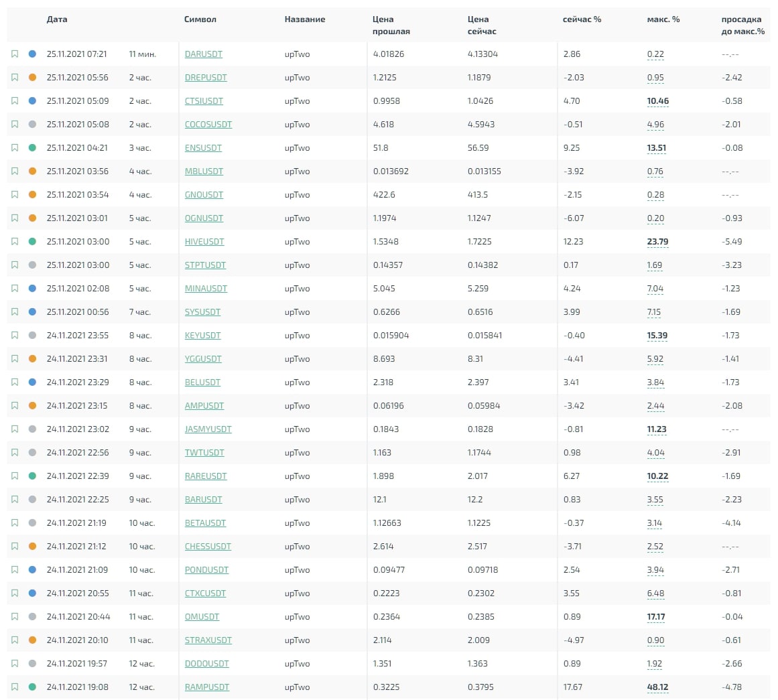
Task: Click max percent value 23.79
Action: [x=657, y=242]
